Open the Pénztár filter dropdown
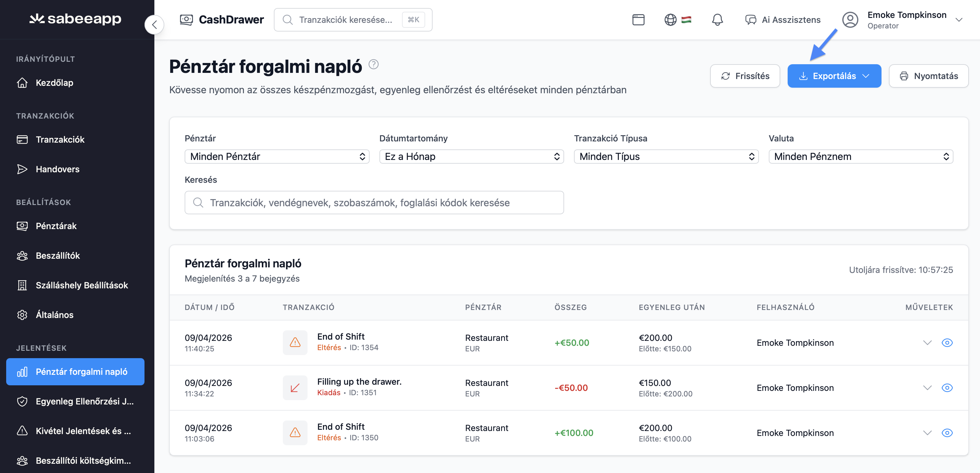 click(x=277, y=157)
